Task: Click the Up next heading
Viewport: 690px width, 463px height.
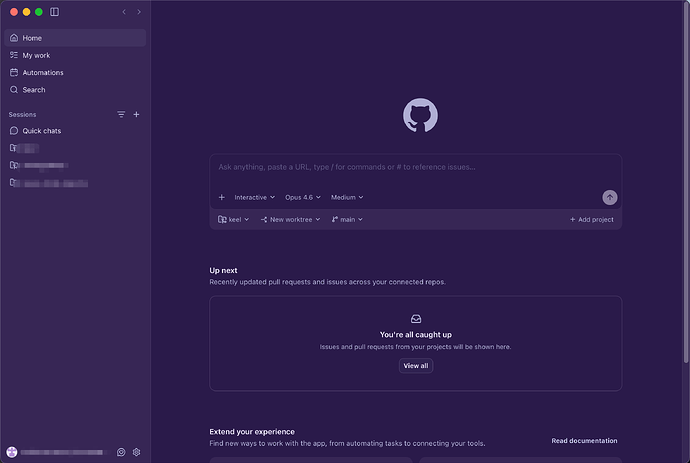Action: (223, 270)
